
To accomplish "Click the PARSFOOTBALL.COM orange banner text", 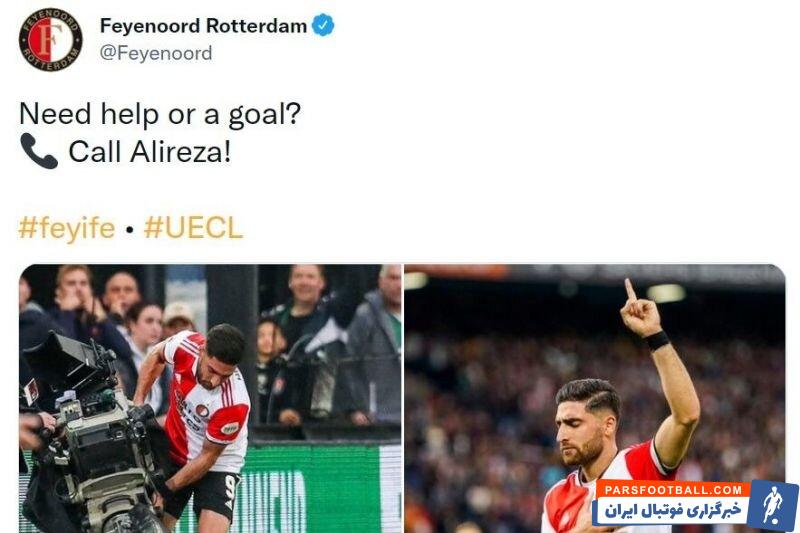I will point(673,490).
